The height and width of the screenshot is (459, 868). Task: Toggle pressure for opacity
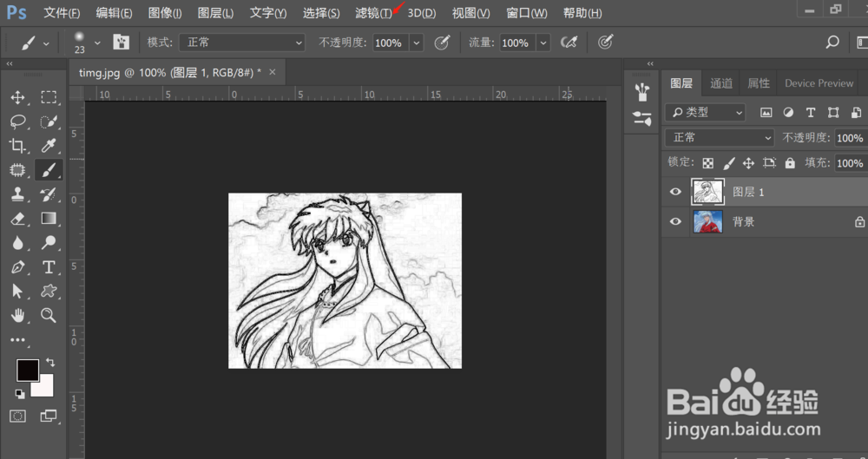pos(442,42)
